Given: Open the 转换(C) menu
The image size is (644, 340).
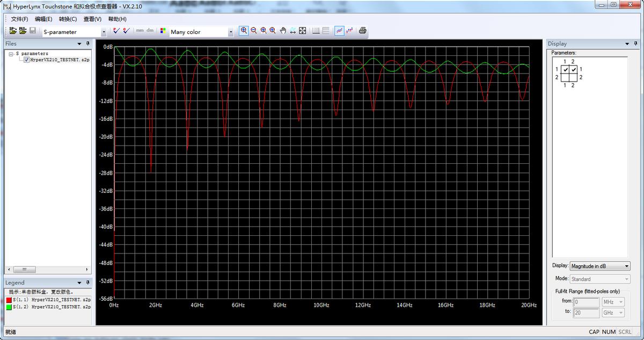Looking at the screenshot, I should tap(68, 19).
